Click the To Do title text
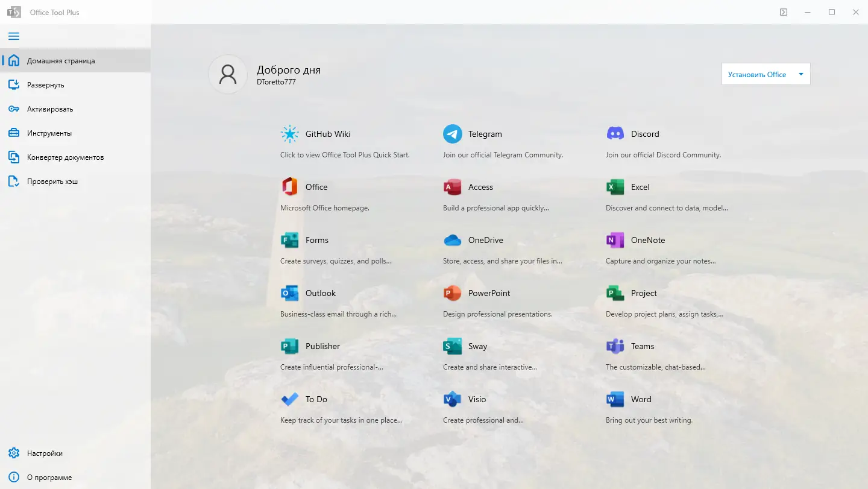 click(316, 399)
